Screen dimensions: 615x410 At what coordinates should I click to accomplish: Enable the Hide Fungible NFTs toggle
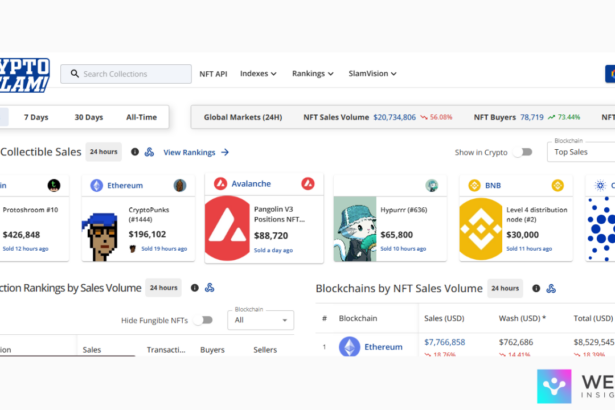tap(204, 320)
